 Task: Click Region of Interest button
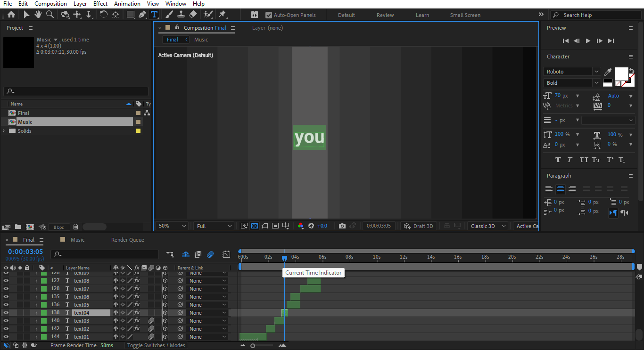click(275, 226)
